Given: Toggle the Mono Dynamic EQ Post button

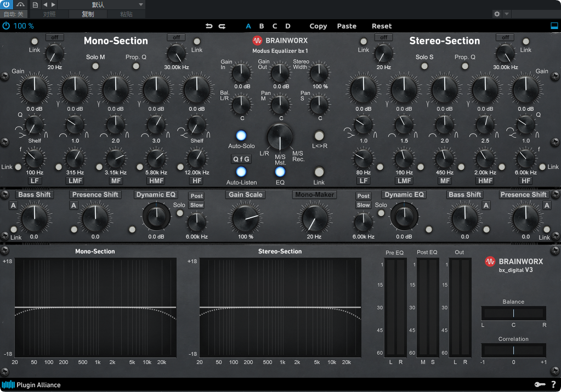Looking at the screenshot, I should pos(196,196).
